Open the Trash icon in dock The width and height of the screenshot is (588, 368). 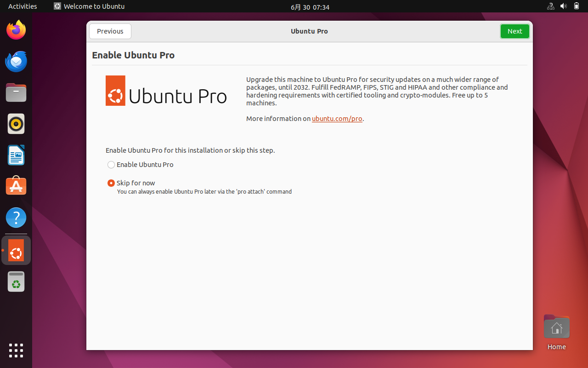click(x=16, y=282)
